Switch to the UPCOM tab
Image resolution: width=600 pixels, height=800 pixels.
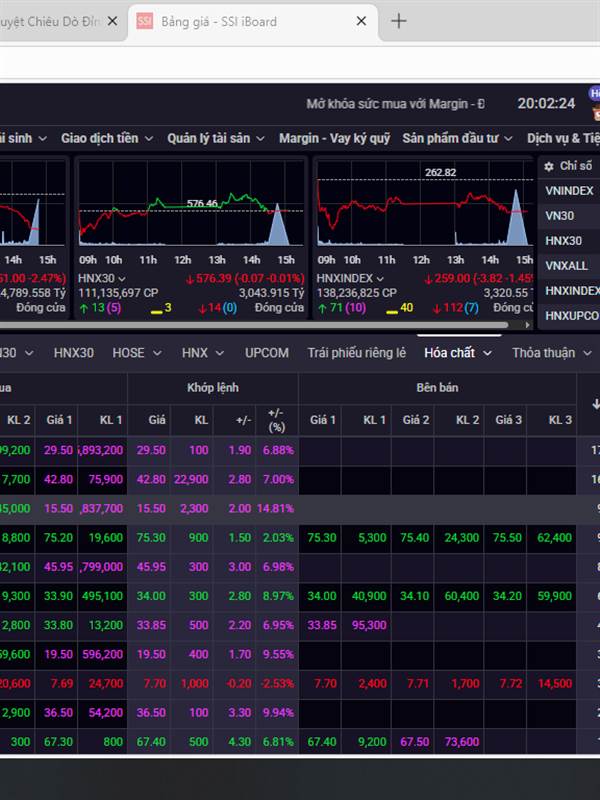coord(266,353)
